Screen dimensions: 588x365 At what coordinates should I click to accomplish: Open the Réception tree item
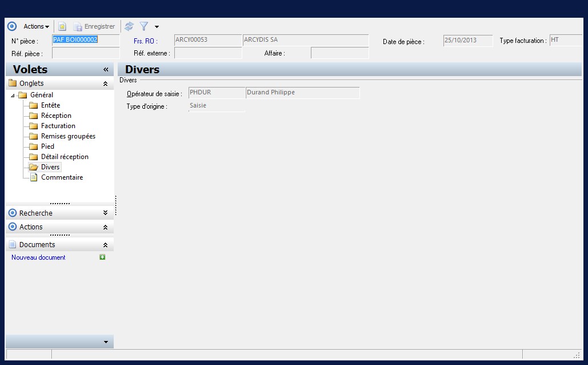[56, 116]
